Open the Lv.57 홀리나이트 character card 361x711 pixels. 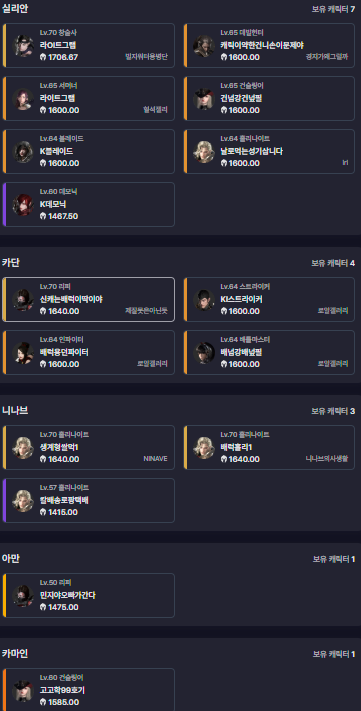[x=88, y=500]
